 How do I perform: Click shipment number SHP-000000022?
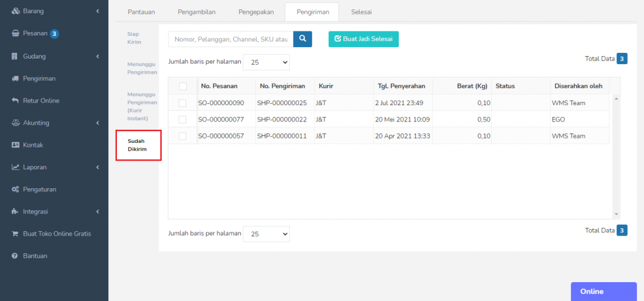pos(282,120)
